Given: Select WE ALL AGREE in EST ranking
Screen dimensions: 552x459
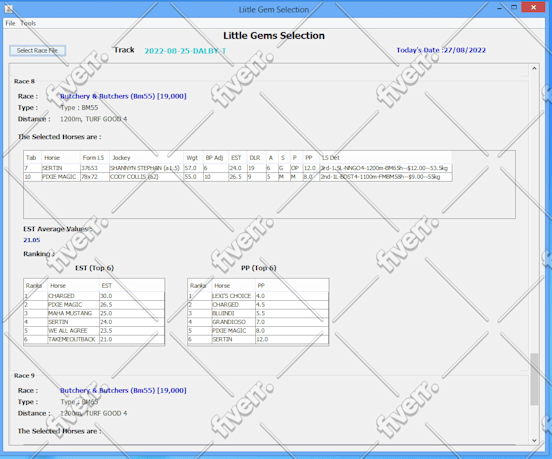Looking at the screenshot, I should pos(73,331).
